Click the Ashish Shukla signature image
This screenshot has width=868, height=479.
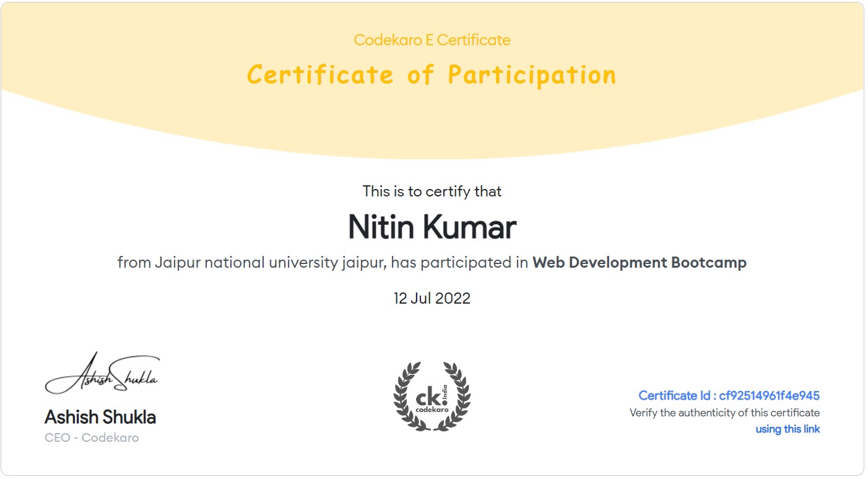(x=102, y=373)
